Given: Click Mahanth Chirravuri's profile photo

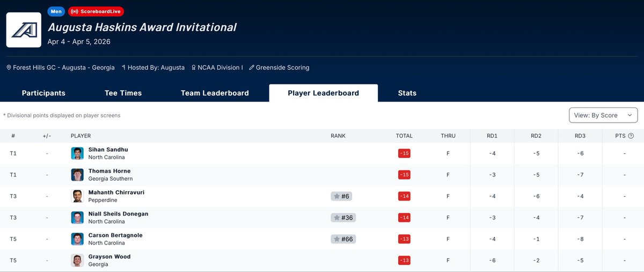Looking at the screenshot, I should point(77,196).
